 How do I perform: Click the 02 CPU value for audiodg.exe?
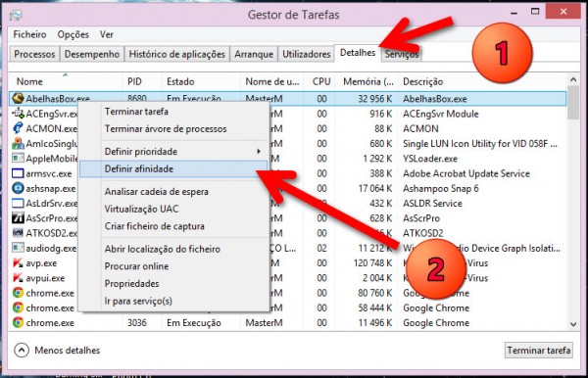(x=321, y=249)
